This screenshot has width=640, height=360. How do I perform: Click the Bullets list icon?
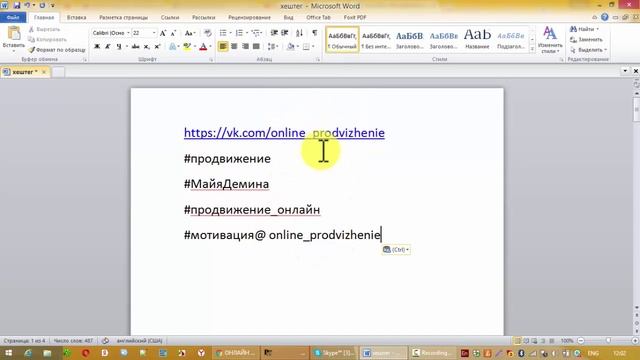(223, 33)
